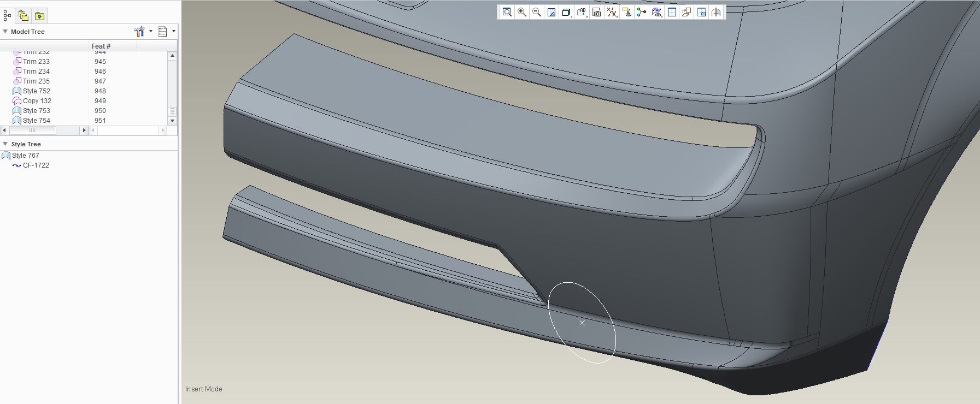This screenshot has height=404, width=980.
Task: Click the mirror display icon
Action: [716, 12]
